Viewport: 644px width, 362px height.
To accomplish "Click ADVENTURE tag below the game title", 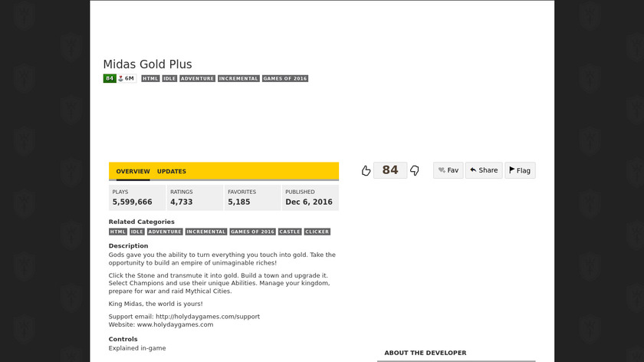I will coord(197,78).
